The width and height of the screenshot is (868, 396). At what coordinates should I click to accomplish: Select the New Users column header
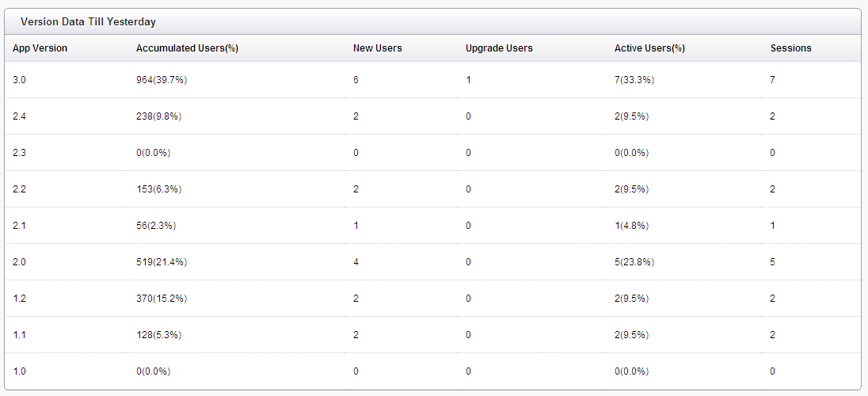pos(378,48)
